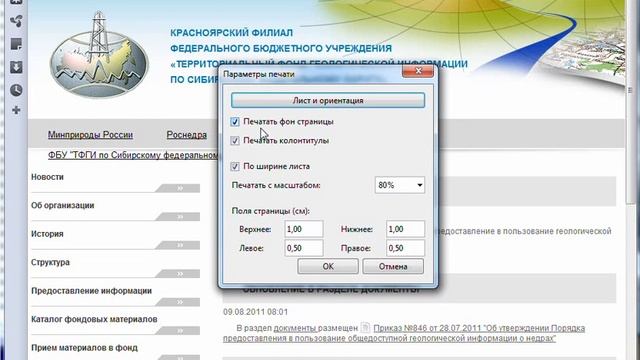The width and height of the screenshot is (640, 360).
Task: Open the Notes sidebar panel
Action: click(x=16, y=44)
